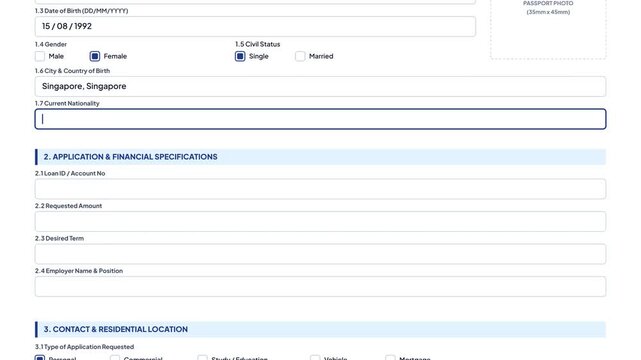The image size is (641, 360).
Task: Click the '1.5 Civil Status' label
Action: [258, 44]
